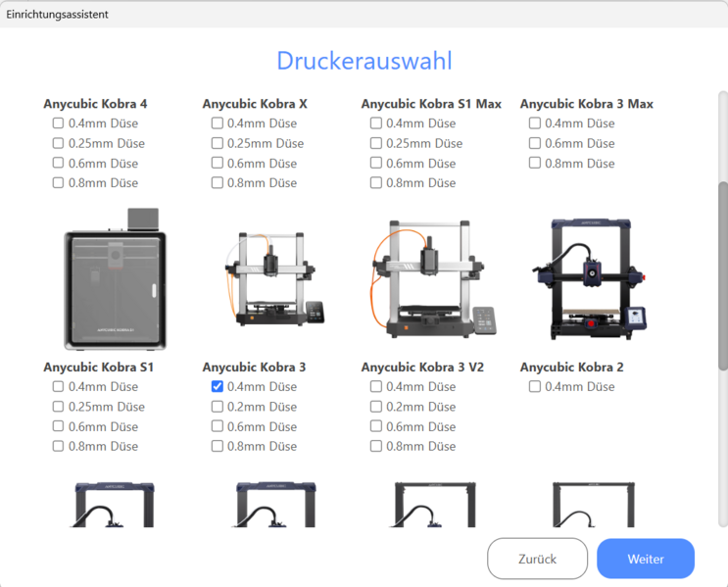The width and height of the screenshot is (728, 587).
Task: Check 0.4mm Düse under Anycubic Kobra X
Action: [x=217, y=123]
